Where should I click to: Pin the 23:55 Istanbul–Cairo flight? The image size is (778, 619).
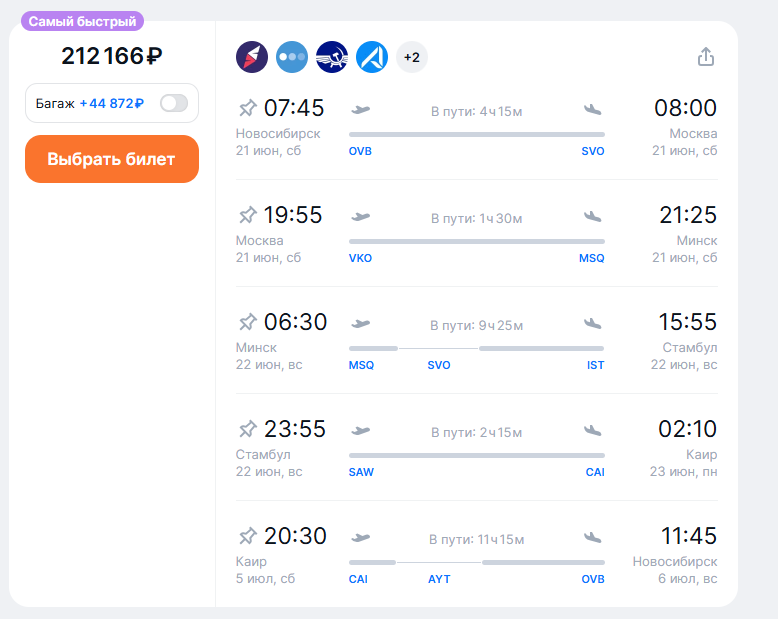pos(247,429)
